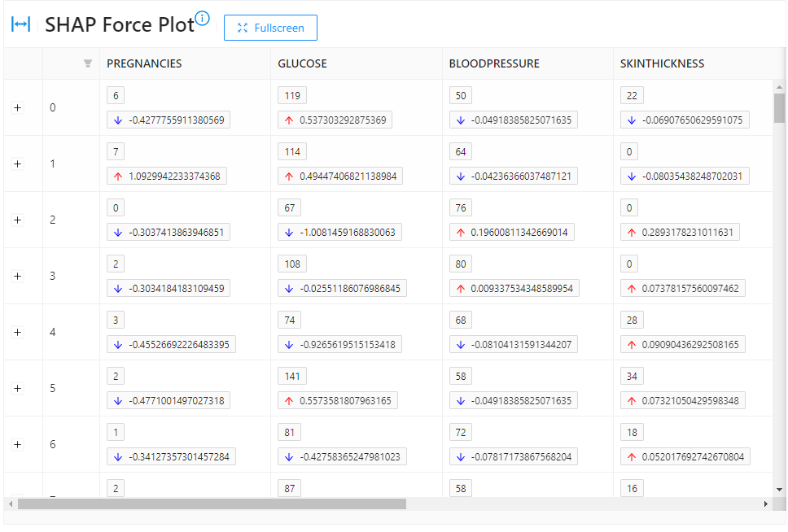788x532 pixels.
Task: Expand row 6 with plus button
Action: pos(18,444)
